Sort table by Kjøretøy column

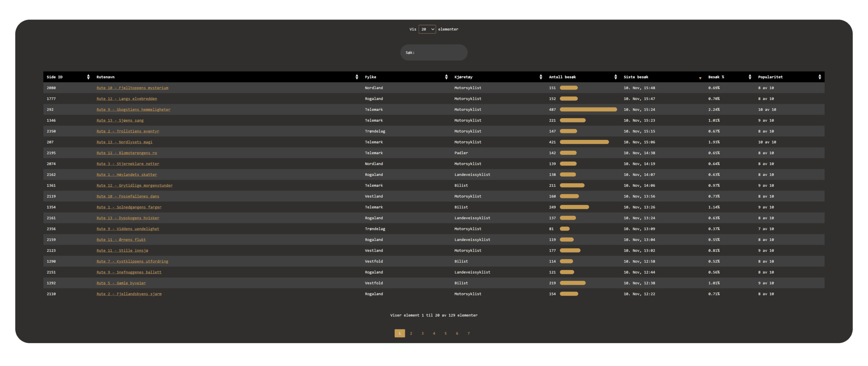498,77
